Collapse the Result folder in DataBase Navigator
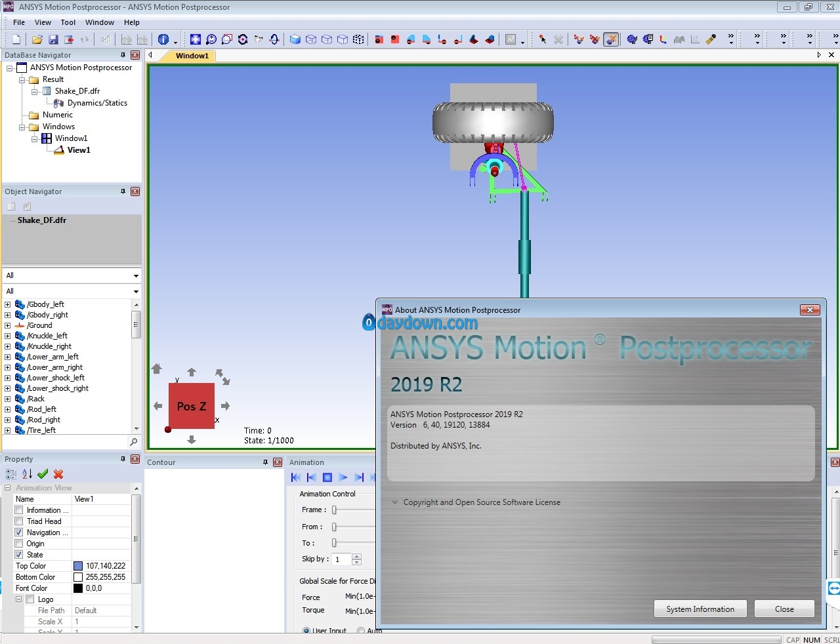 [22, 79]
